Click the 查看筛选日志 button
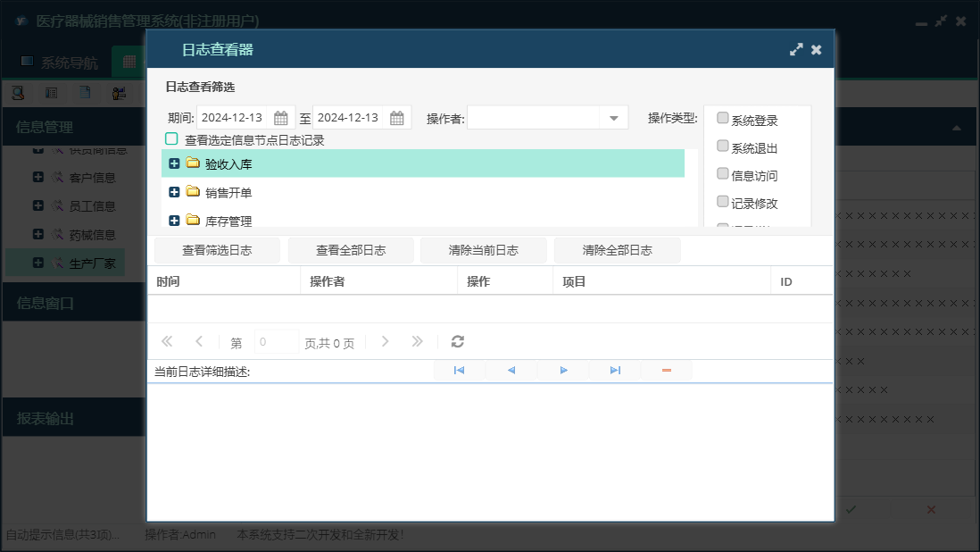The width and height of the screenshot is (980, 552). (x=217, y=250)
